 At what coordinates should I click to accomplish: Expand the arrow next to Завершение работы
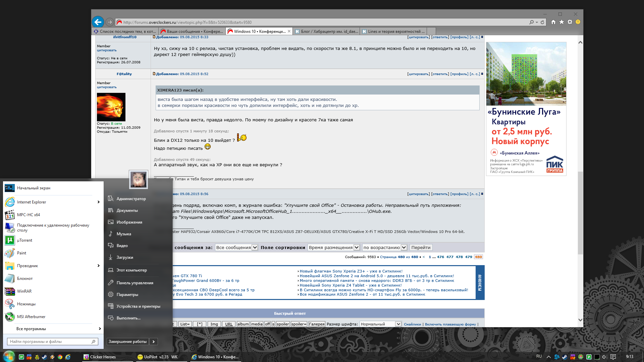pos(154,342)
